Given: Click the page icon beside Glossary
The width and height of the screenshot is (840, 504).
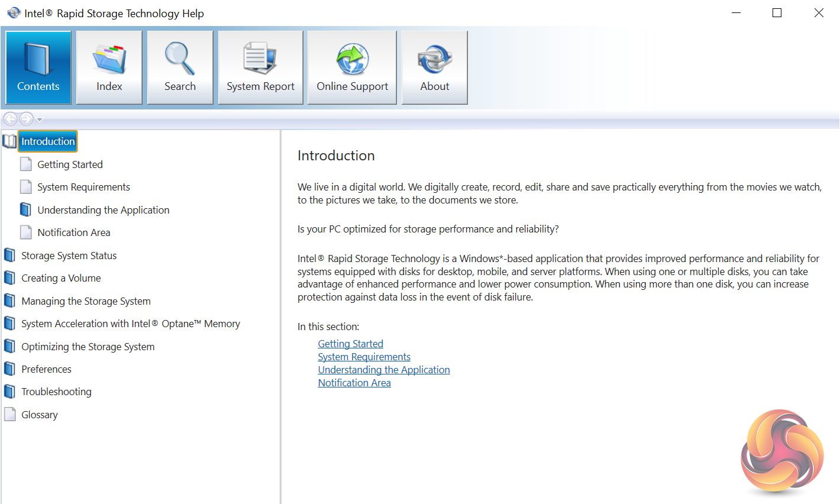Looking at the screenshot, I should click(9, 414).
